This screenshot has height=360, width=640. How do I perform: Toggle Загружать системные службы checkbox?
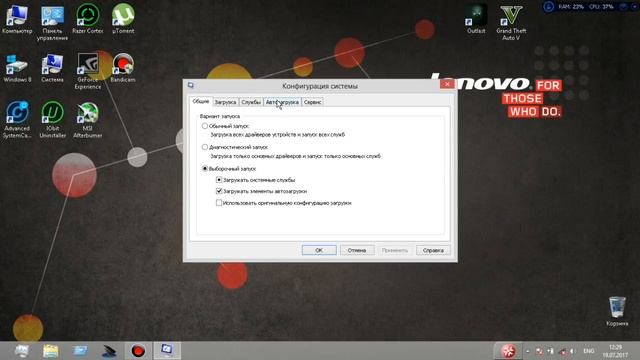tap(219, 180)
